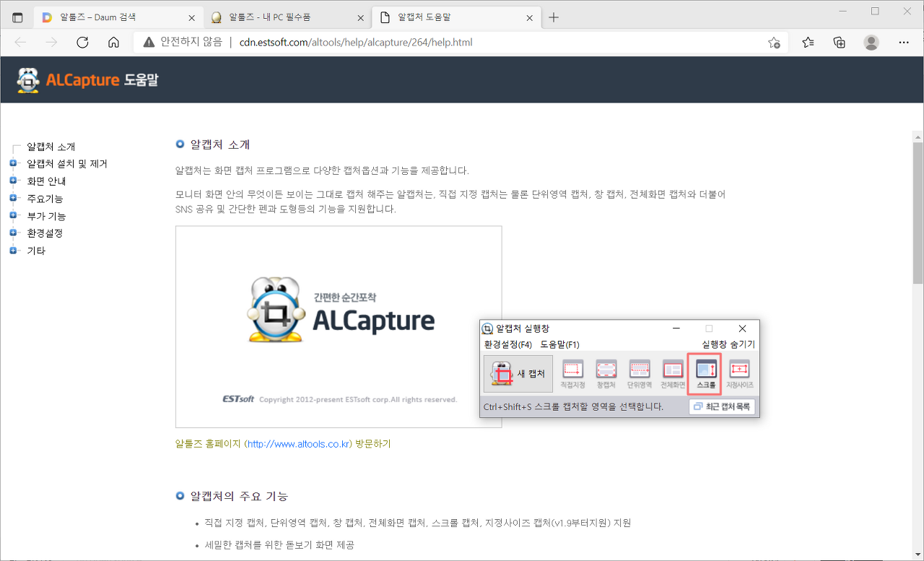The height and width of the screenshot is (561, 924).
Task: Open 환경설정(F4) menu
Action: point(508,344)
